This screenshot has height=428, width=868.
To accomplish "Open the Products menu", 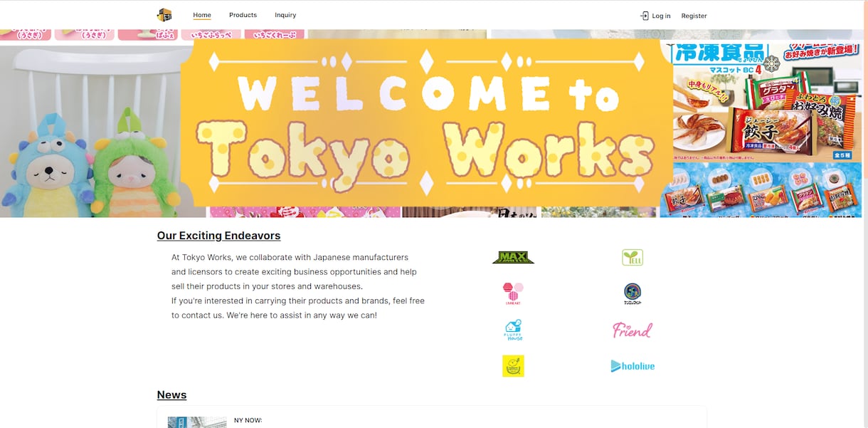I will pos(243,15).
